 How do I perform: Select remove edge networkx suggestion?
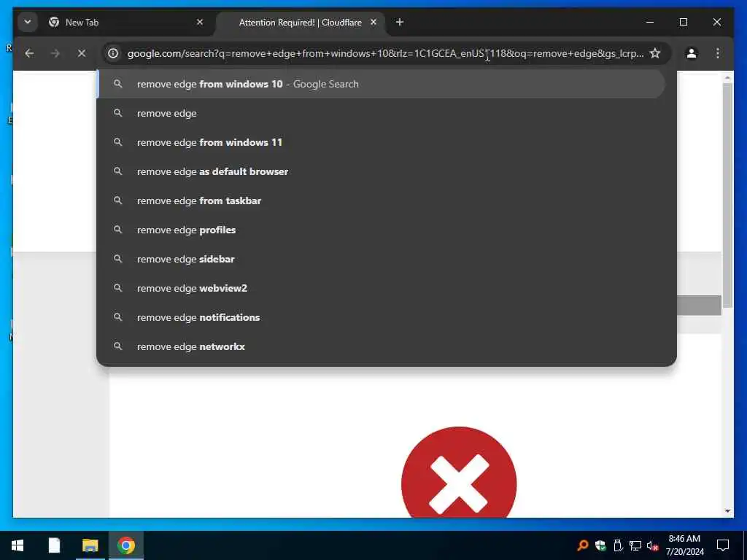point(381,346)
